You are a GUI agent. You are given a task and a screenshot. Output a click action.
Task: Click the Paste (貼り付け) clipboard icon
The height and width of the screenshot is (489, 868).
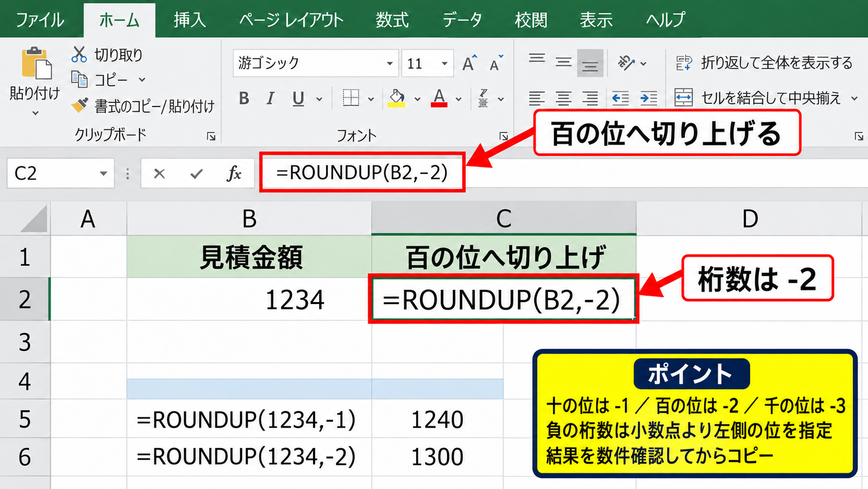click(36, 63)
